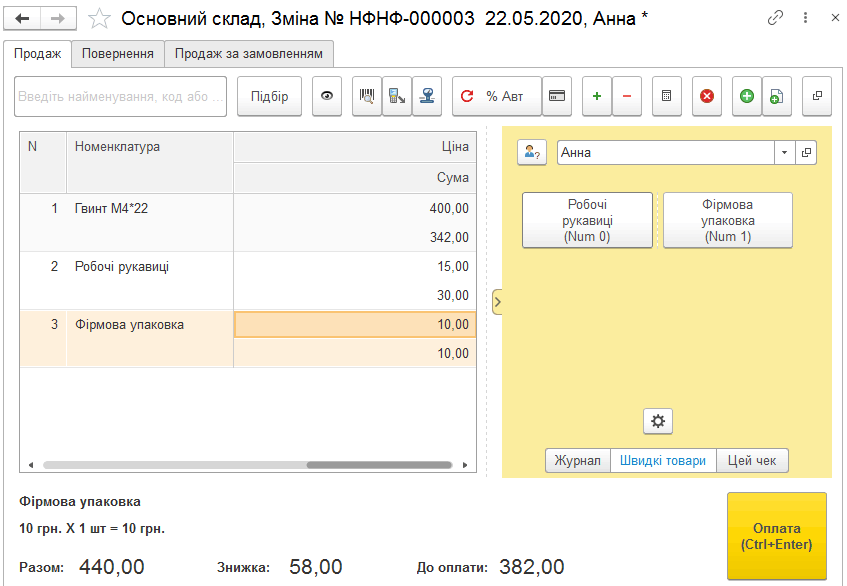Open toolbar window popup icon
The height and width of the screenshot is (586, 847).
click(817, 96)
